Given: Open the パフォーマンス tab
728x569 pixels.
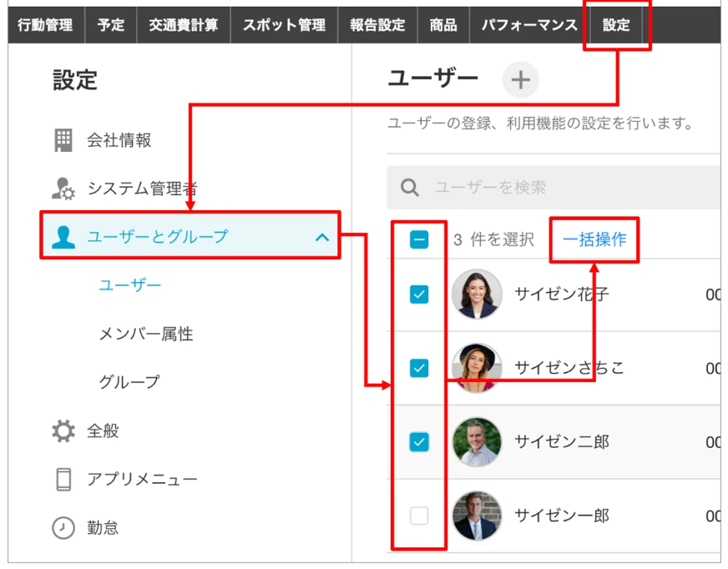Looking at the screenshot, I should pos(529,25).
